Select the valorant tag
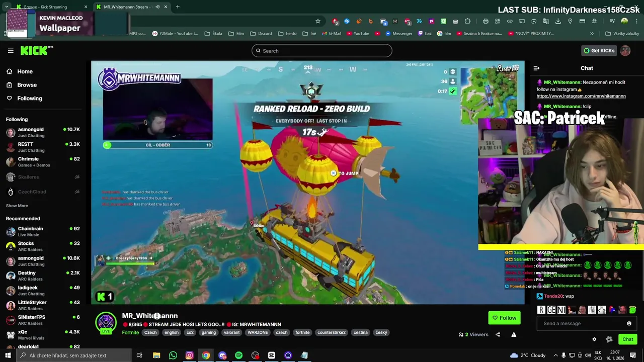The image size is (644, 362). click(232, 332)
